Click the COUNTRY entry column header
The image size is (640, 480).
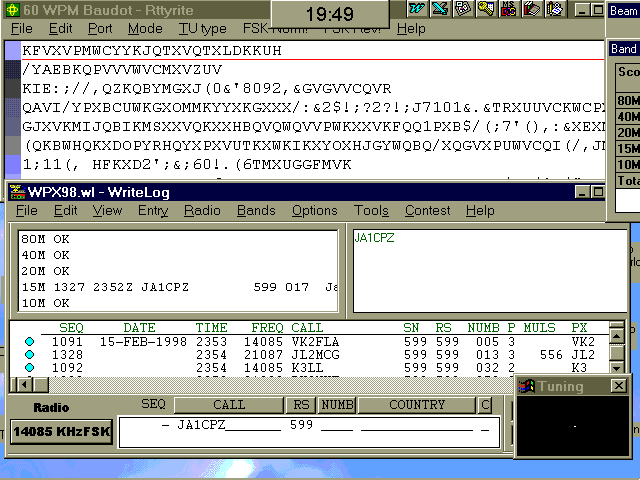pyautogui.click(x=417, y=405)
